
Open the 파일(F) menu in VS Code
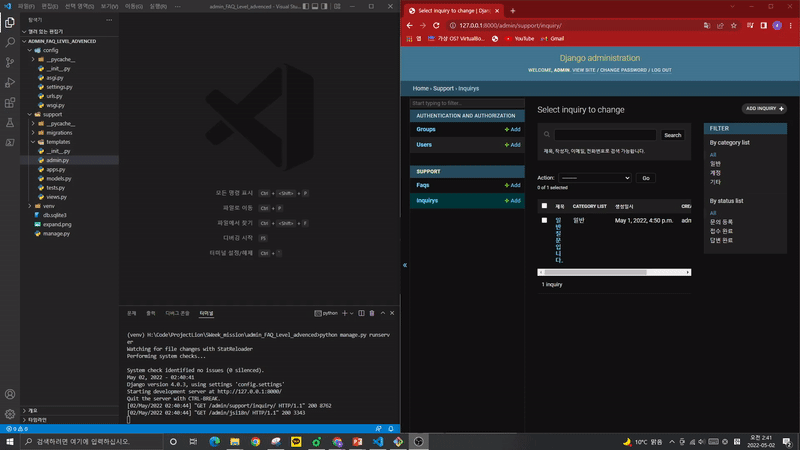(x=26, y=7)
